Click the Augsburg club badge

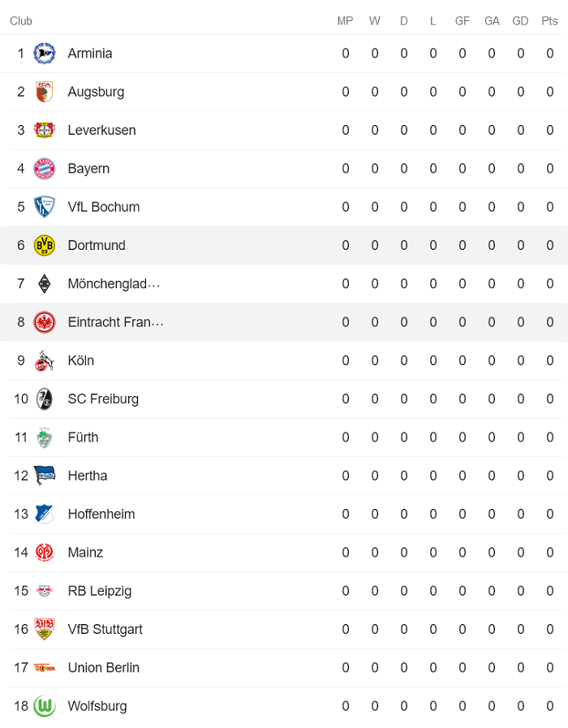pyautogui.click(x=45, y=92)
